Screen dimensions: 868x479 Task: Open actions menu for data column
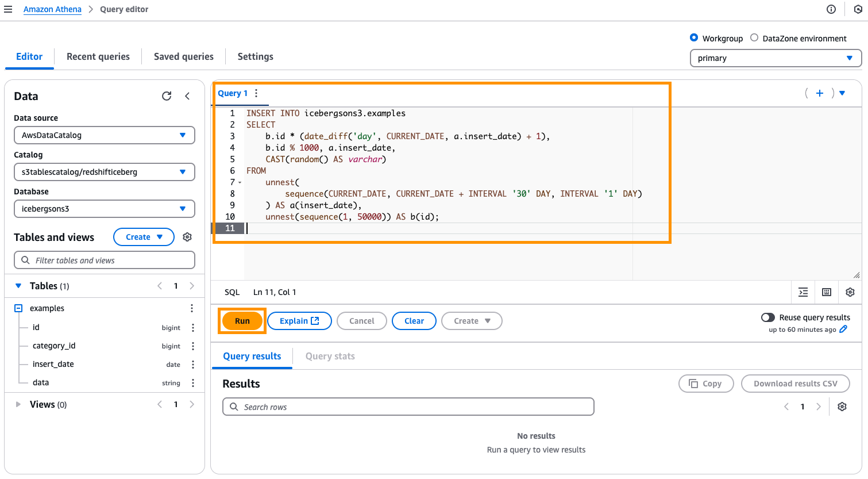coord(193,383)
